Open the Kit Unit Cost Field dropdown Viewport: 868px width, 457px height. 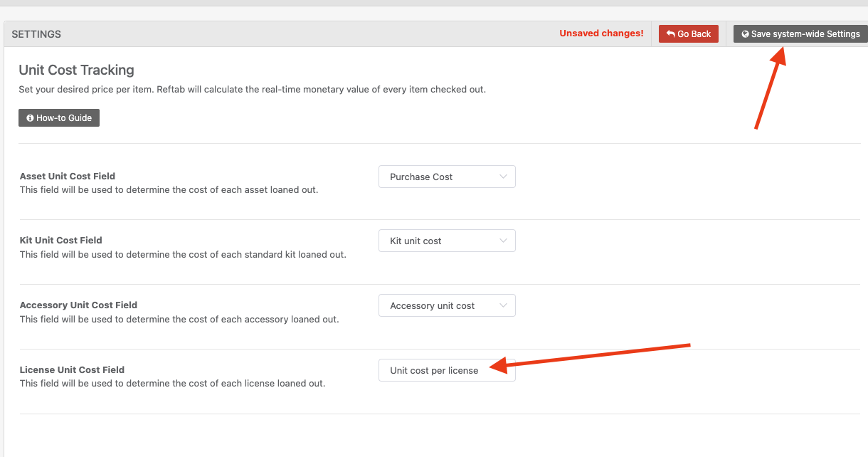point(447,241)
